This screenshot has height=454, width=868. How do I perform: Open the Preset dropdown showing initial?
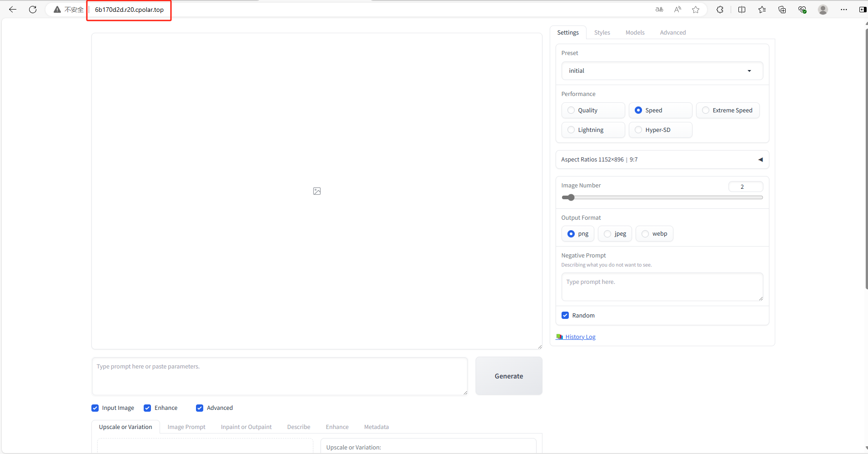point(662,71)
